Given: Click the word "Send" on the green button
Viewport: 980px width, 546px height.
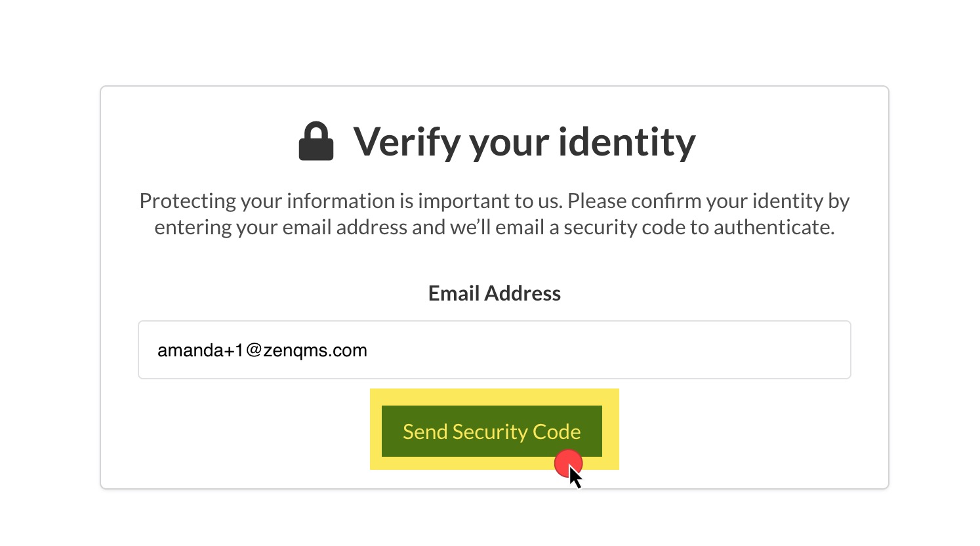Looking at the screenshot, I should 425,432.
